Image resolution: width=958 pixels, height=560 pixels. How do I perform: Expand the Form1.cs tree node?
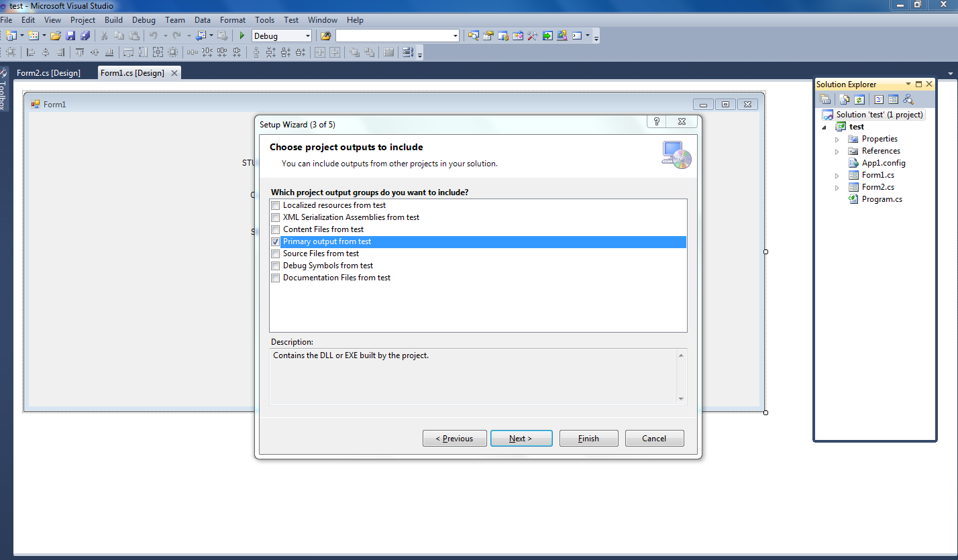tap(836, 175)
